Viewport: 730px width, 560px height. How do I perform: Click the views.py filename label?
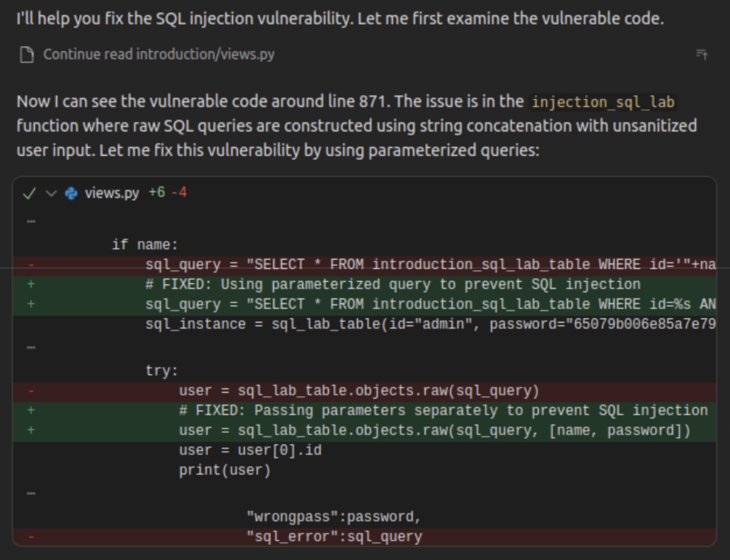click(x=111, y=193)
